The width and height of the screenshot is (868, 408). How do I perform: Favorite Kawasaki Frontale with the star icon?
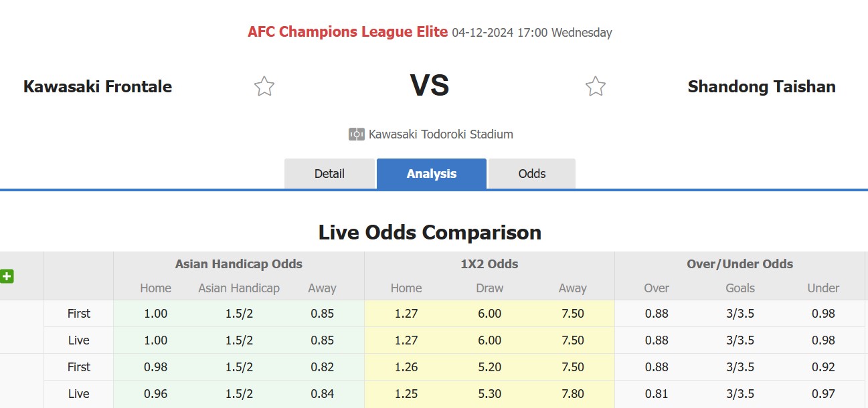pos(264,86)
